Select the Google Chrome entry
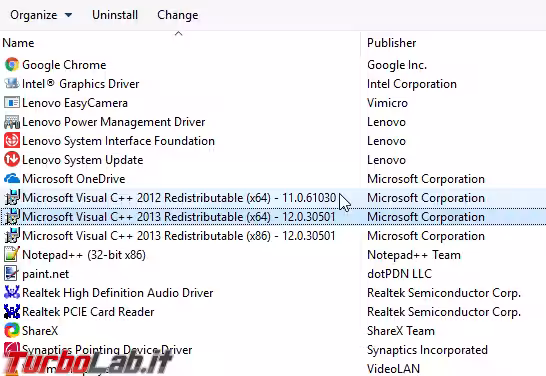The width and height of the screenshot is (546, 376). tap(64, 65)
